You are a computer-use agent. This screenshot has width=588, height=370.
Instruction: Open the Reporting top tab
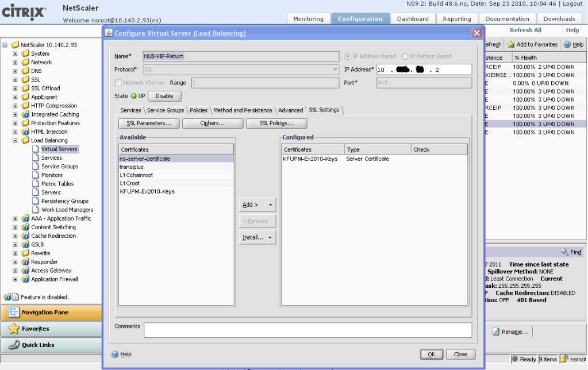tap(457, 19)
